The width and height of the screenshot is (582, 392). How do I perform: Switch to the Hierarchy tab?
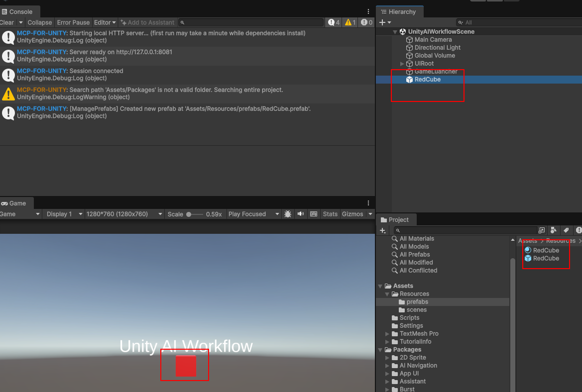(399, 11)
